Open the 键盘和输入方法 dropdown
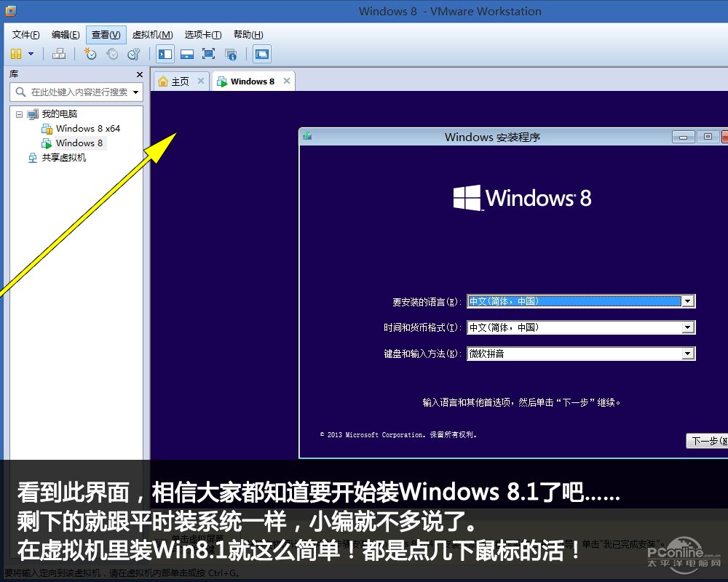Image resolution: width=728 pixels, height=582 pixels. click(688, 354)
